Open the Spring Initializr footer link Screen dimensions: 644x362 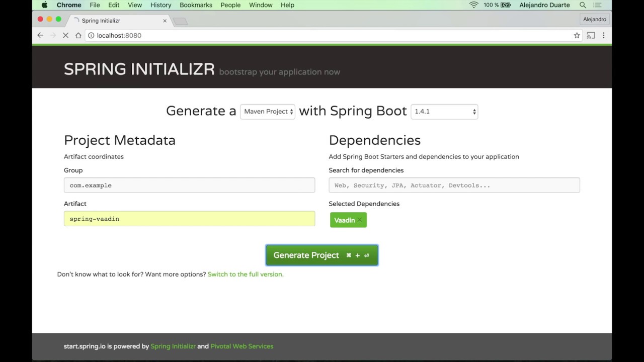tap(173, 346)
